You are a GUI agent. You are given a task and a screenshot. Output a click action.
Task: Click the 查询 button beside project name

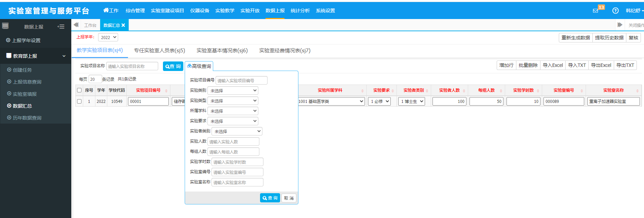coord(173,66)
